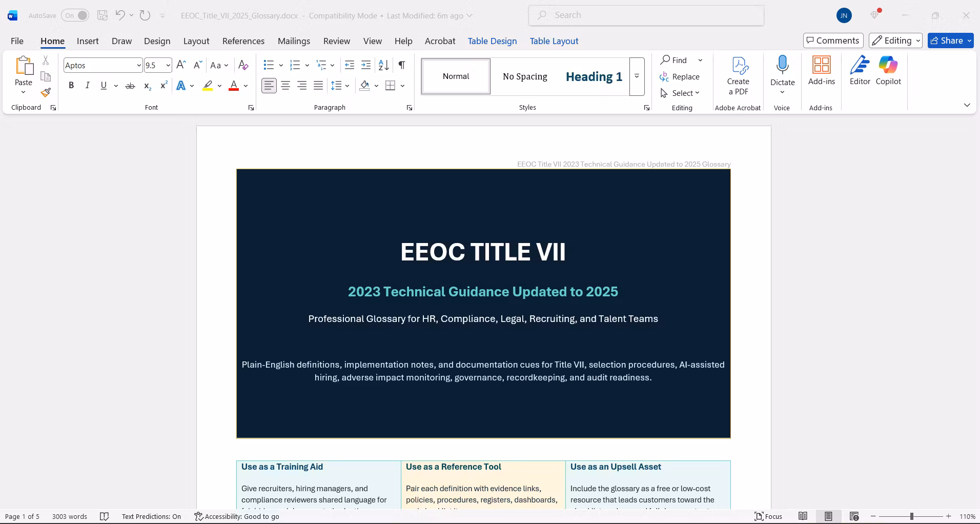Apply the Heading 1 style
980x524 pixels.
594,76
